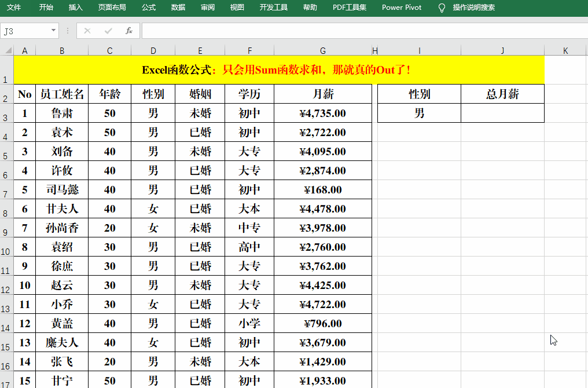Open the 页面布局 ribbon tab
This screenshot has width=588, height=388.
point(112,8)
